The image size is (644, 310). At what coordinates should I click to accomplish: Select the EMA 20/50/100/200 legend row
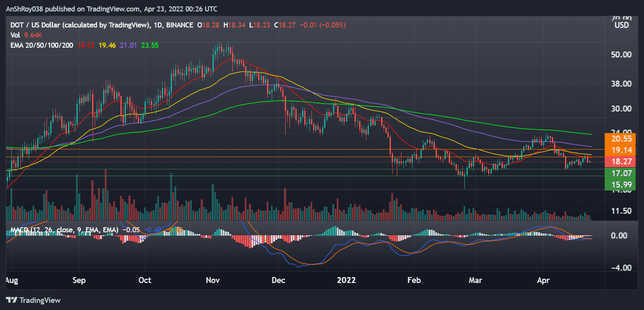tap(42, 44)
